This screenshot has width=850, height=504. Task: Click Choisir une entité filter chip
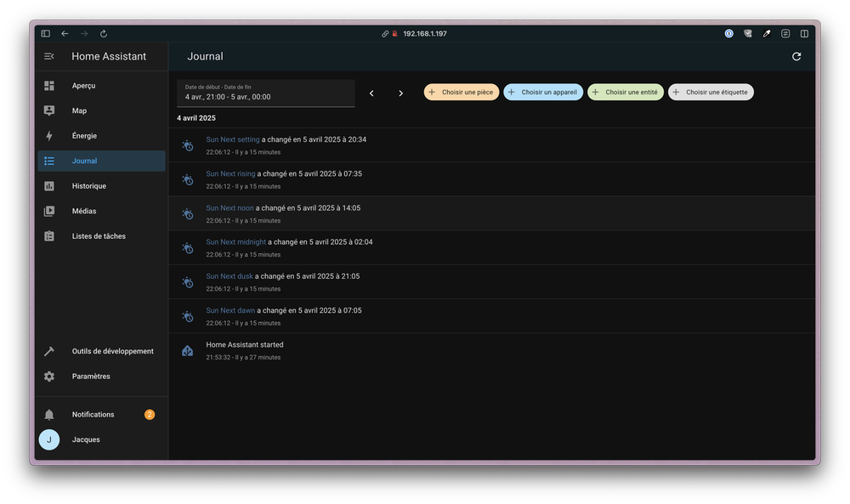click(x=626, y=92)
